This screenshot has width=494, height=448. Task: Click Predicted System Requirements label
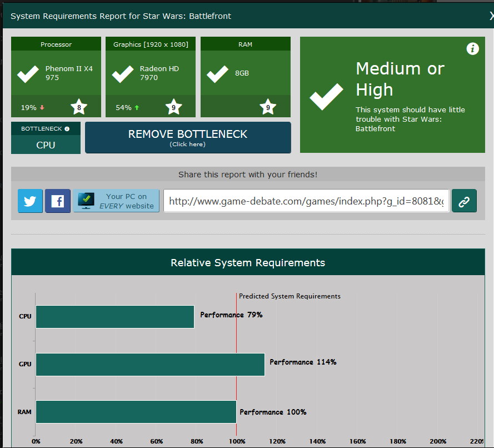[290, 296]
